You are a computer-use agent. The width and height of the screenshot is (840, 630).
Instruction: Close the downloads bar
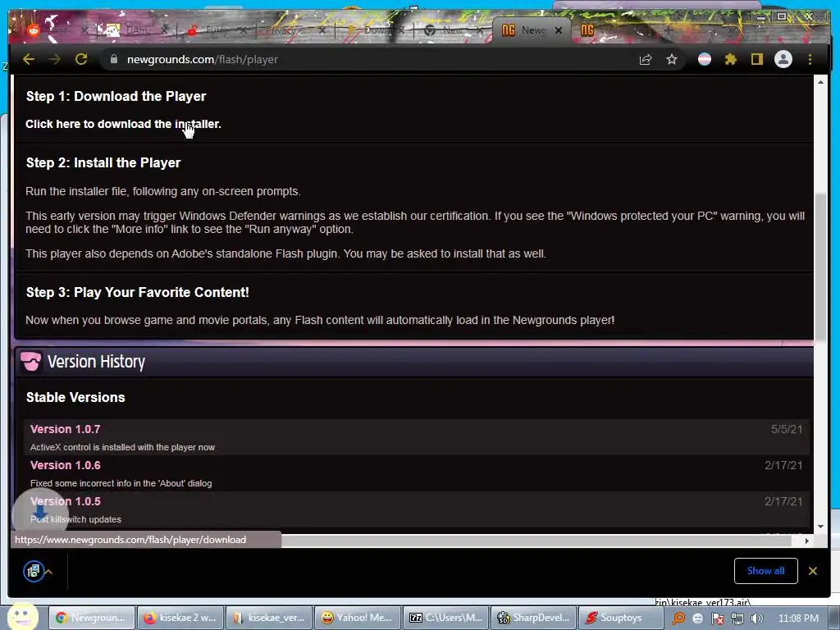pos(813,571)
